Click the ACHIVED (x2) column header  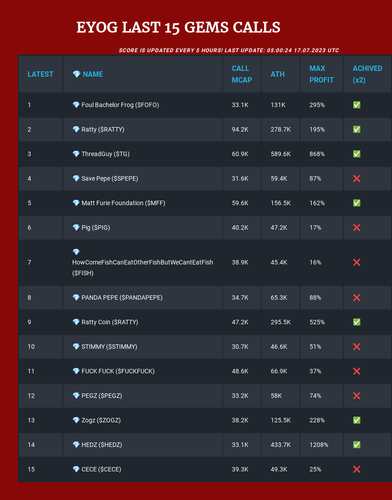[367, 74]
